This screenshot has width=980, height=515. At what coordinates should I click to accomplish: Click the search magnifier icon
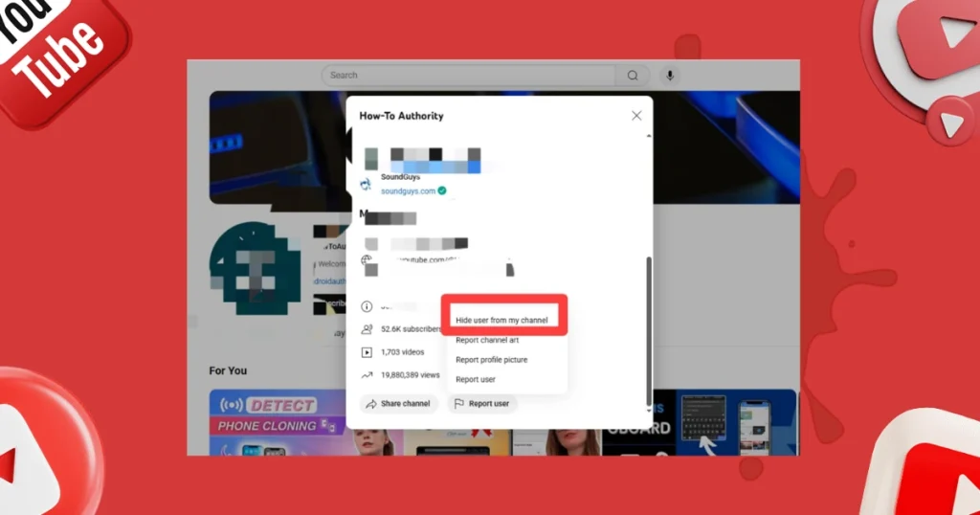point(633,76)
